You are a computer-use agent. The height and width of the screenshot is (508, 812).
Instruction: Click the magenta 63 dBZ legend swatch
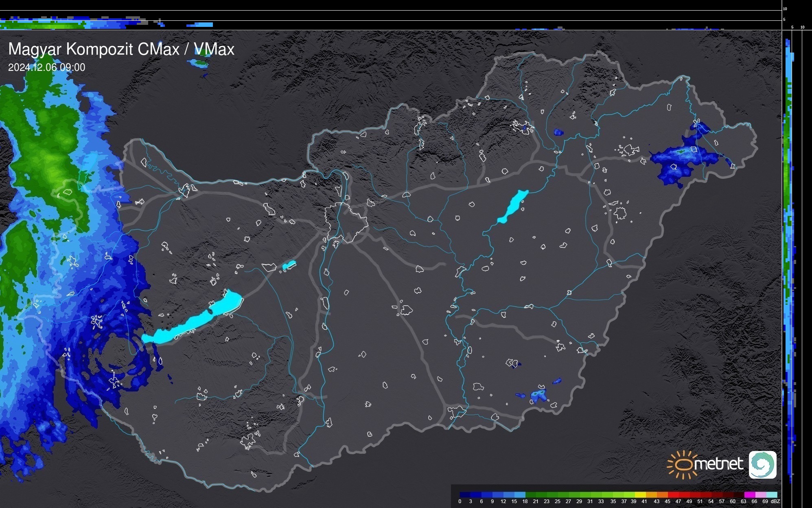[750, 495]
